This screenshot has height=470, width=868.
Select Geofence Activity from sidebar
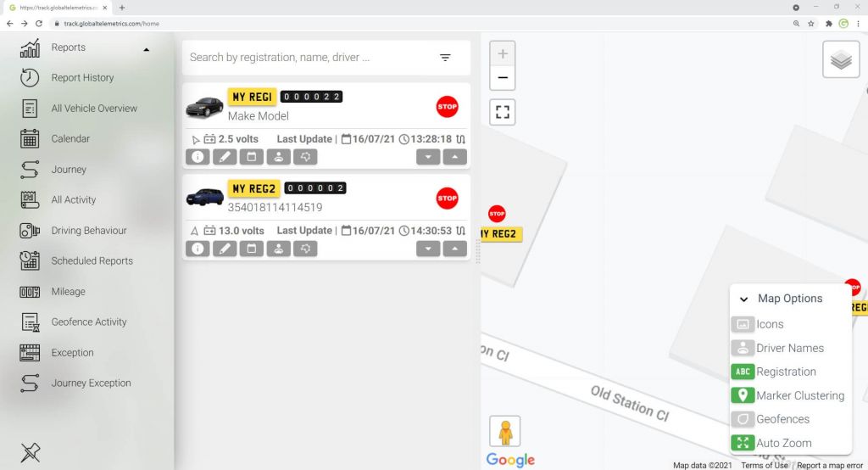[88, 322]
